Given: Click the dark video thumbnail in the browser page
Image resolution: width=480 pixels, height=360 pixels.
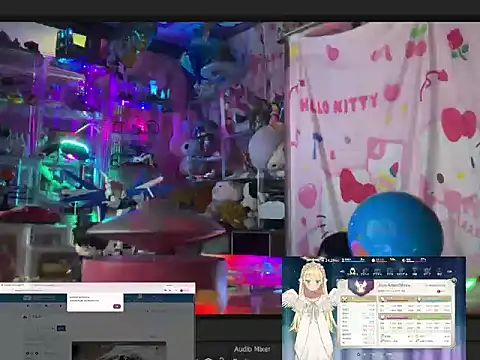Looking at the screenshot, I should (119, 350).
